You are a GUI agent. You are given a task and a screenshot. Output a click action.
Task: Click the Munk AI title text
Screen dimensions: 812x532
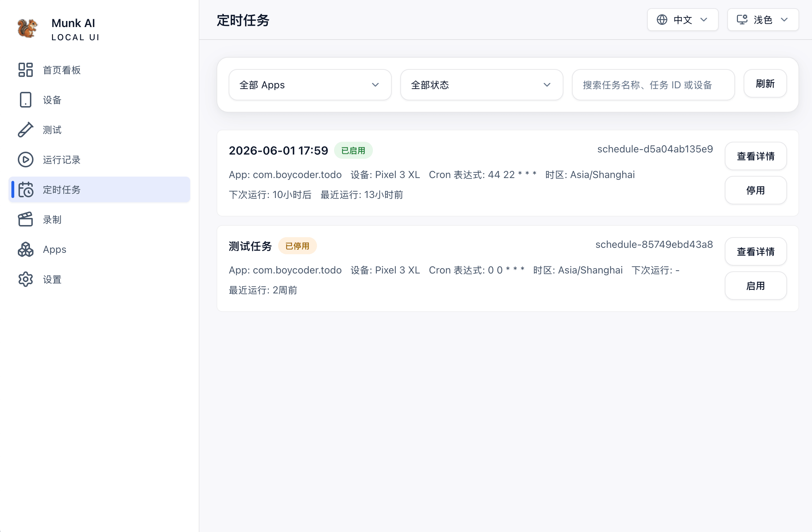point(73,23)
